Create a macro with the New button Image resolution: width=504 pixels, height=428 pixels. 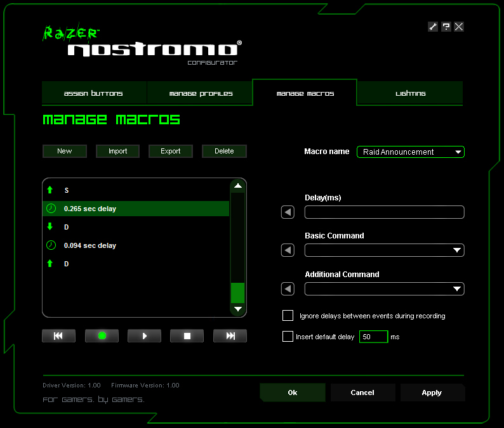tap(65, 152)
